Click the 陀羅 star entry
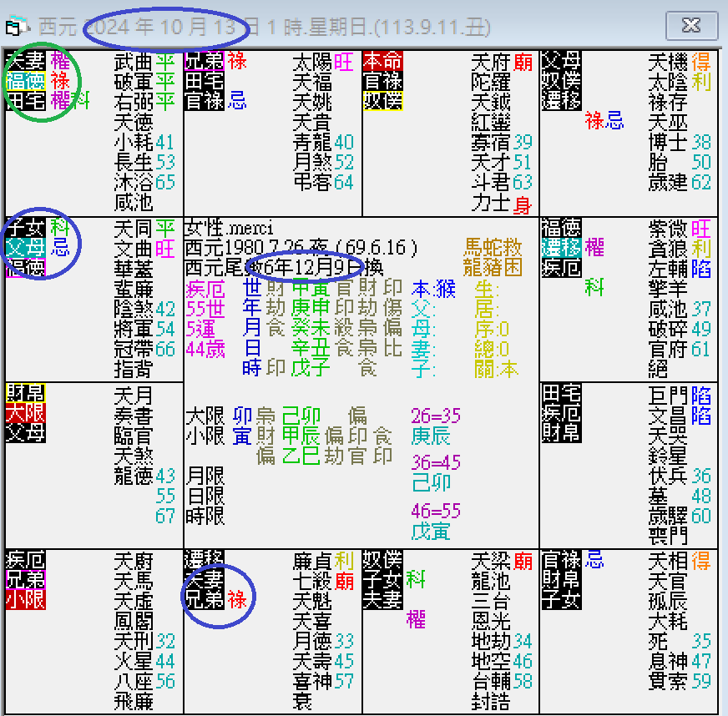The height and width of the screenshot is (716, 728). 491,82
